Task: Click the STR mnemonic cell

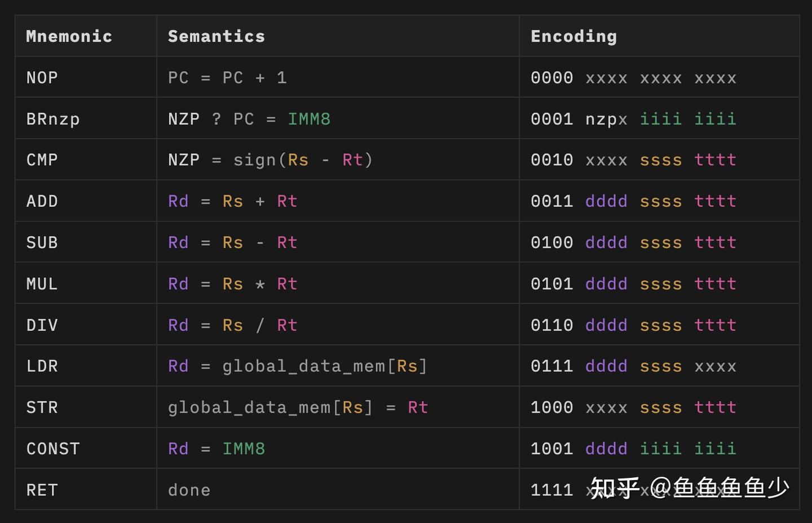Action: coord(42,407)
